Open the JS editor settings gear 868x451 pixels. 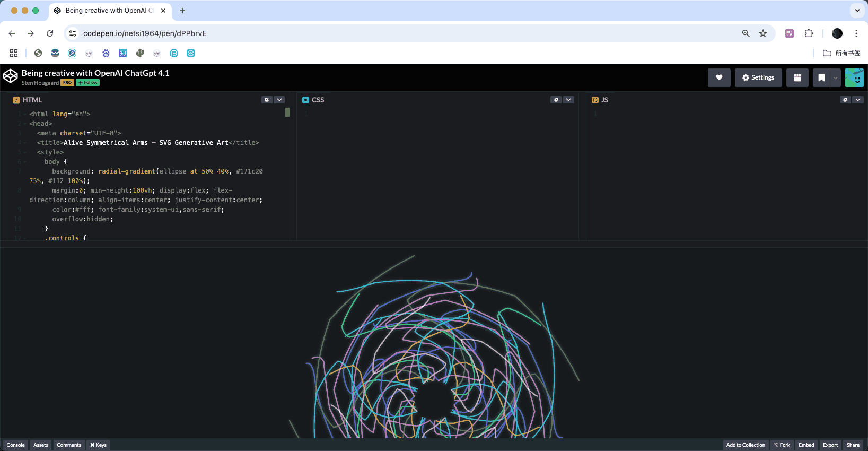(x=845, y=100)
